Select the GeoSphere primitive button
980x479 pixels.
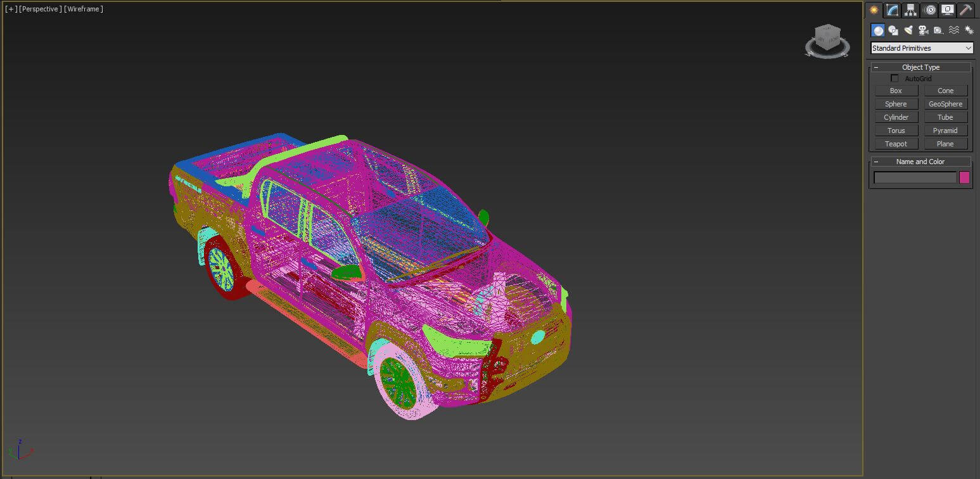pos(946,104)
